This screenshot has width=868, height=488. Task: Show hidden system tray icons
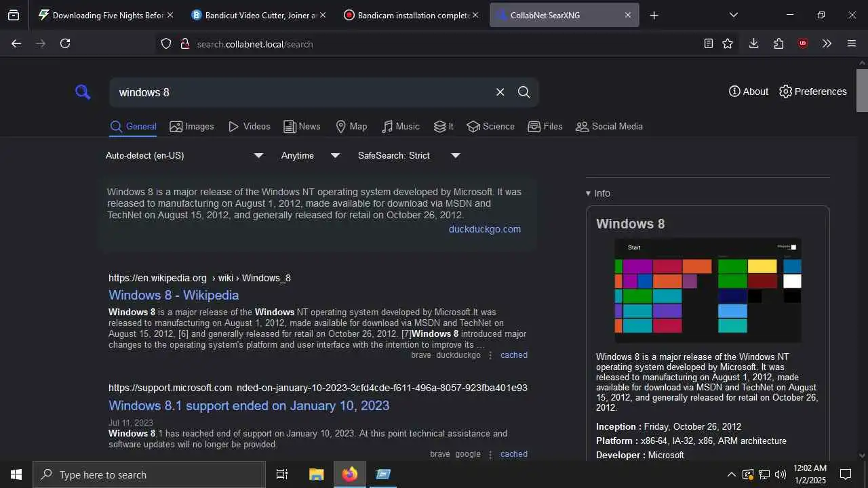point(731,474)
